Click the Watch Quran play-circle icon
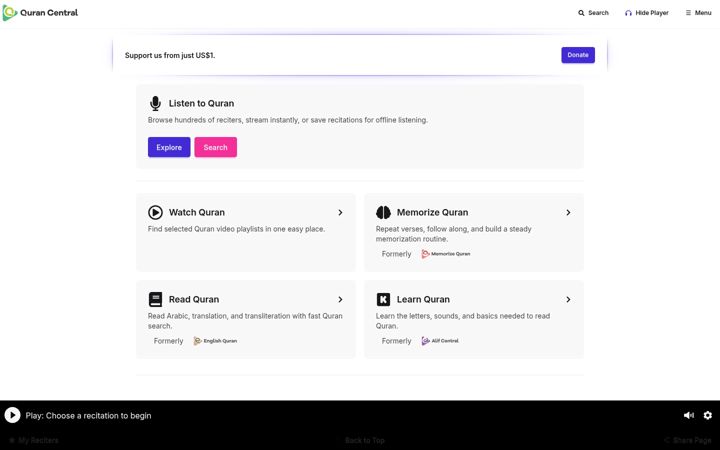This screenshot has height=450, width=720. click(156, 213)
